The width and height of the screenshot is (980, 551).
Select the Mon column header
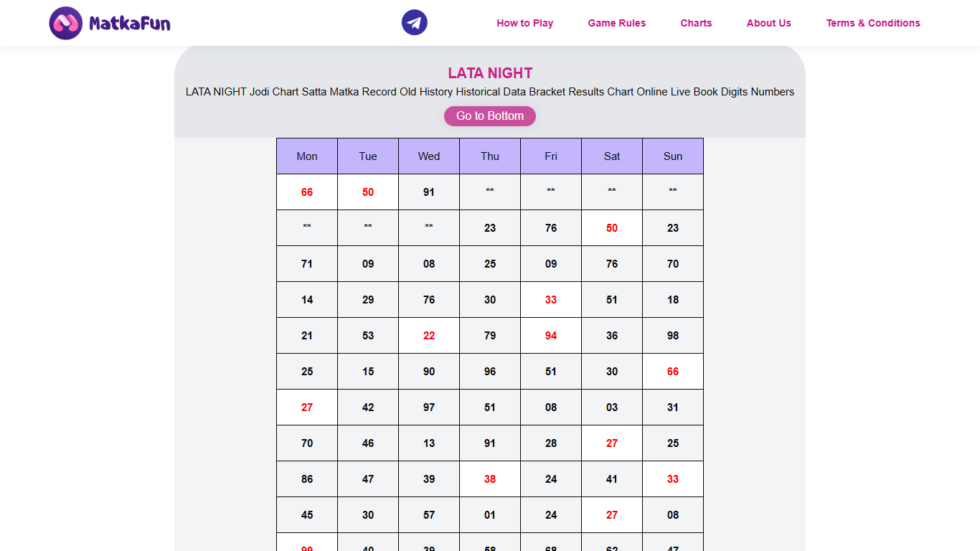click(306, 156)
